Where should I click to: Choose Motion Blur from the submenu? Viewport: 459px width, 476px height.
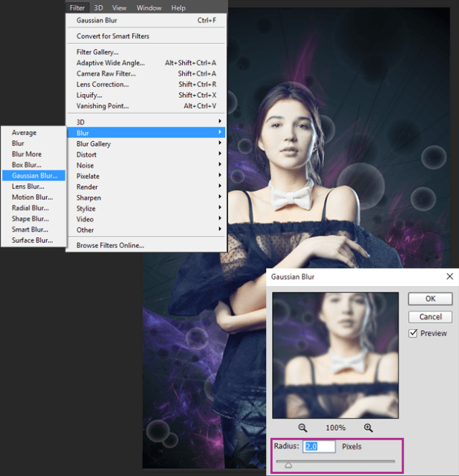[32, 197]
